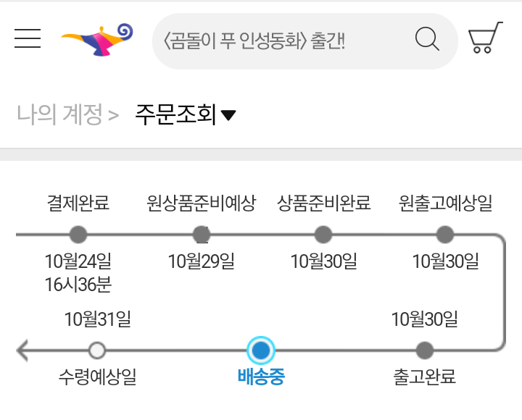The height and width of the screenshot is (420, 522).
Task: Click the blue 배송중 status marker
Action: 261,350
